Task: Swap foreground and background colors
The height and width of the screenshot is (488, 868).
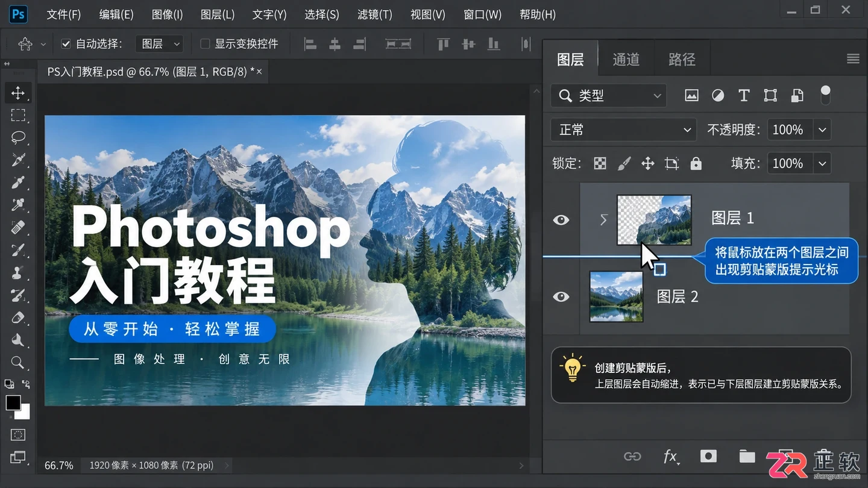Action: pyautogui.click(x=26, y=384)
